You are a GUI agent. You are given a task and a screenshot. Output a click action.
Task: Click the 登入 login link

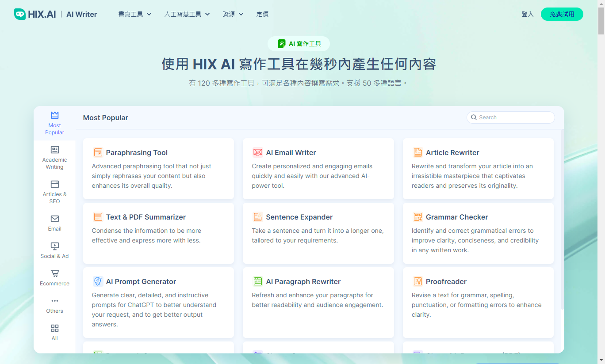pyautogui.click(x=528, y=14)
